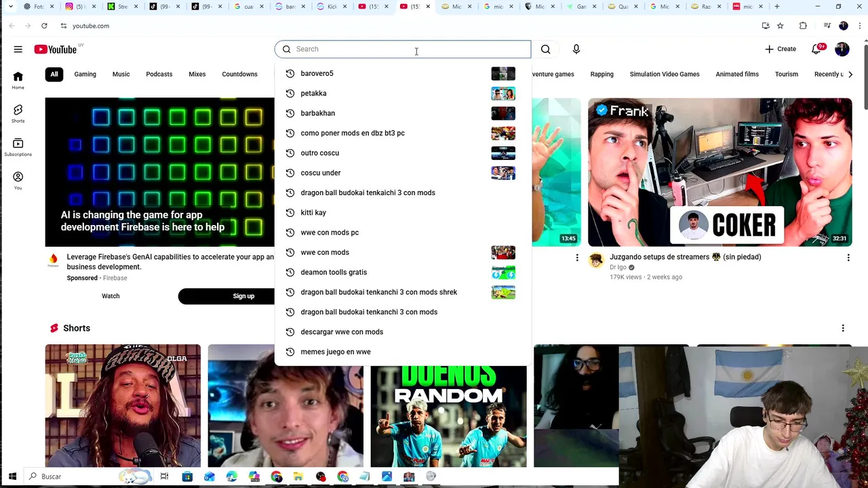This screenshot has height=488, width=868.
Task: Open the browser extensions puzzle icon
Action: [x=803, y=26]
